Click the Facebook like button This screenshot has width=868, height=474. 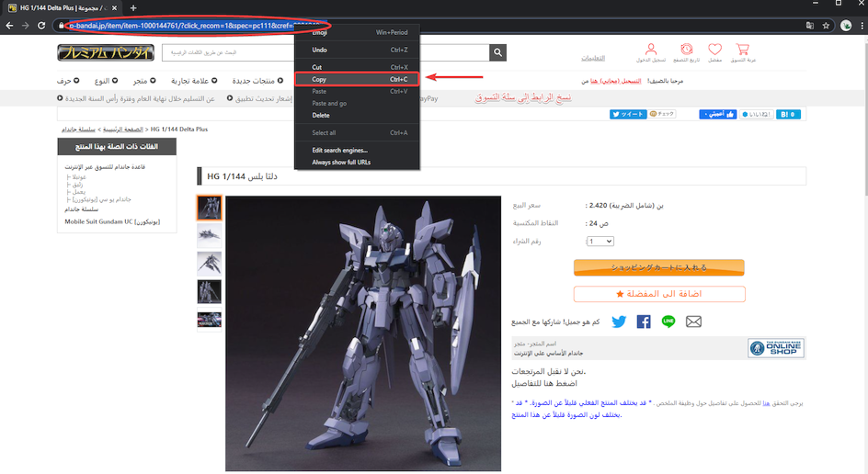tap(717, 115)
